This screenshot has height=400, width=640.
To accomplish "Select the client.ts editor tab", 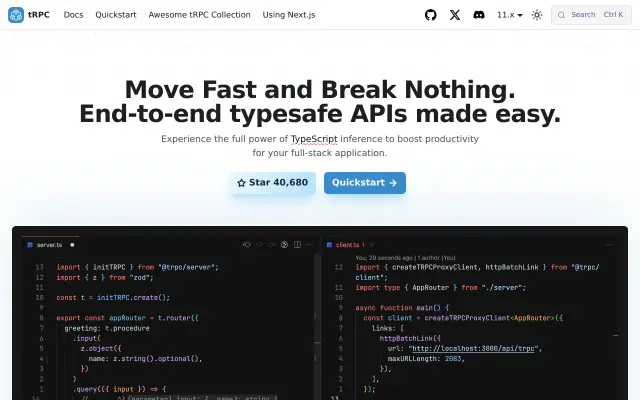I will click(347, 245).
